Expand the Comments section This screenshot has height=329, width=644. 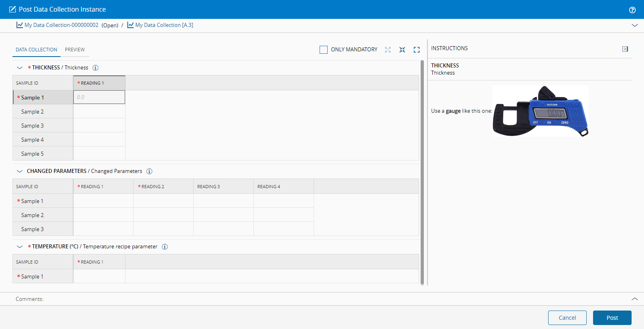(634, 299)
